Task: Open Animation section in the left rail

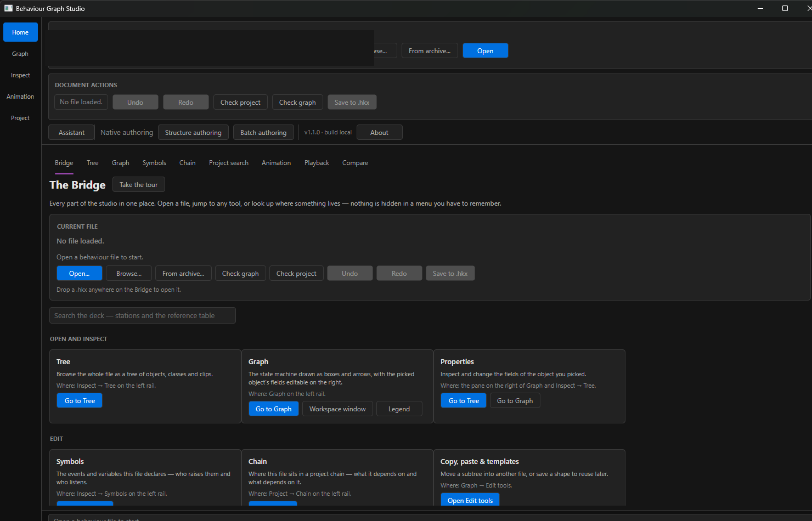Action: coord(20,97)
